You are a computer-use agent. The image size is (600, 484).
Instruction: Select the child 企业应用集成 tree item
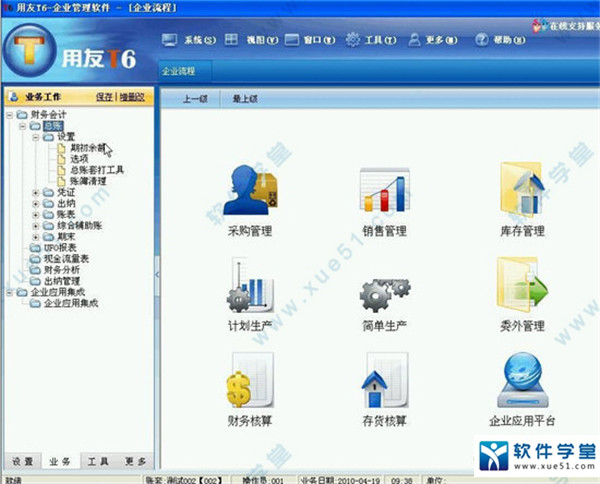pos(71,303)
